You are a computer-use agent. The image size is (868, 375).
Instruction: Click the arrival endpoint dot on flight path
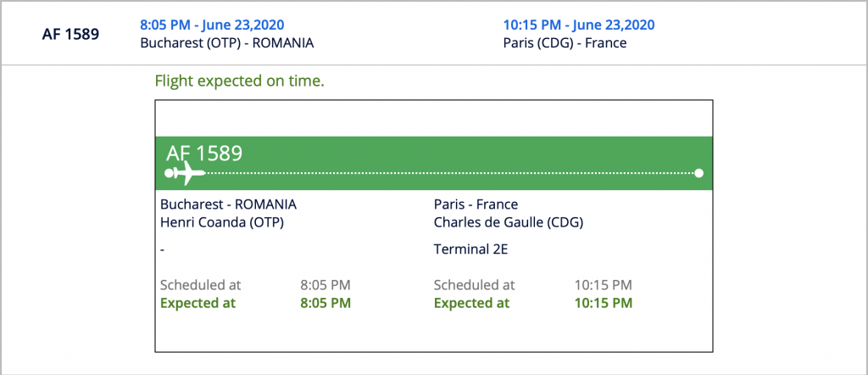coord(698,173)
